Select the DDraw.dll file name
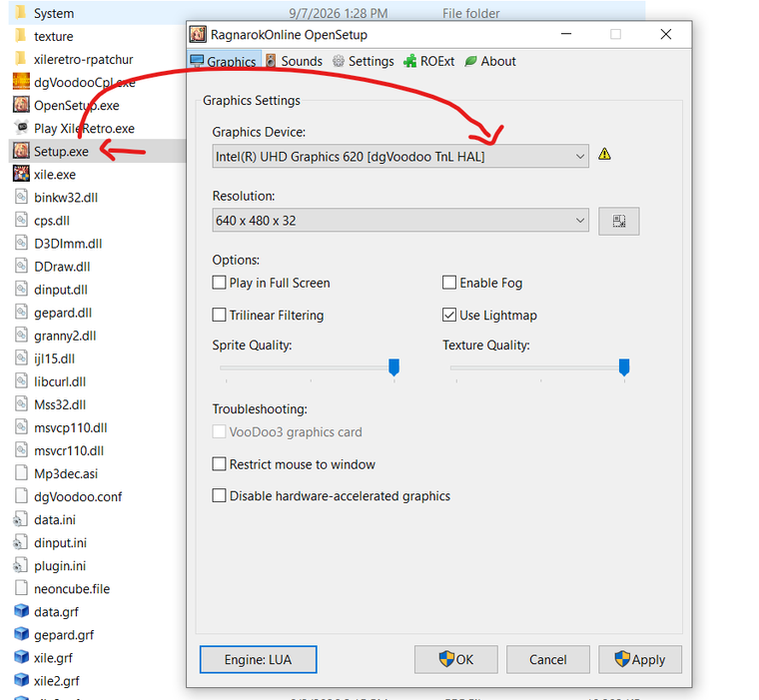The height and width of the screenshot is (700, 759). click(62, 267)
